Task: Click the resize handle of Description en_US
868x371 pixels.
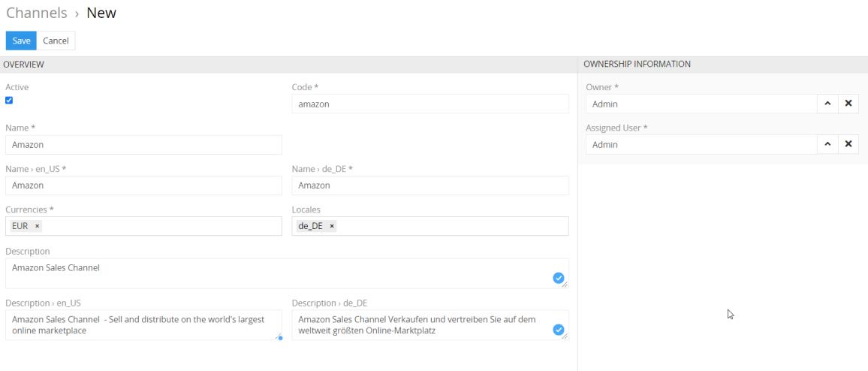Action: [279, 336]
